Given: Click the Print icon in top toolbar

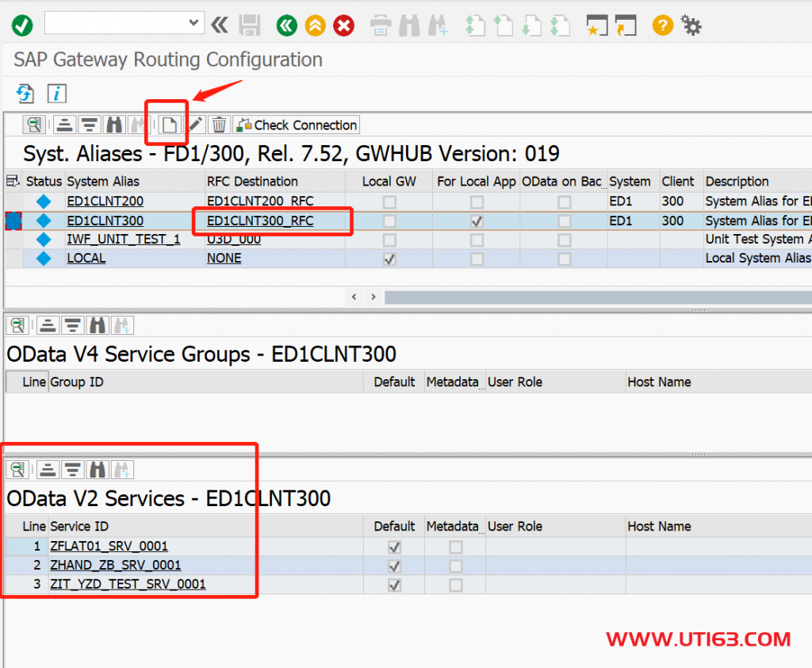Looking at the screenshot, I should click(x=381, y=25).
